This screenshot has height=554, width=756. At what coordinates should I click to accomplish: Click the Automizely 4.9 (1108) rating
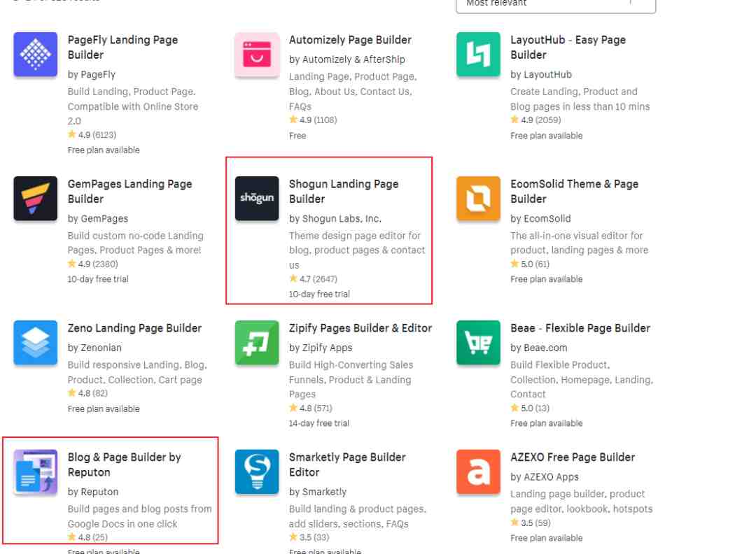tap(313, 120)
